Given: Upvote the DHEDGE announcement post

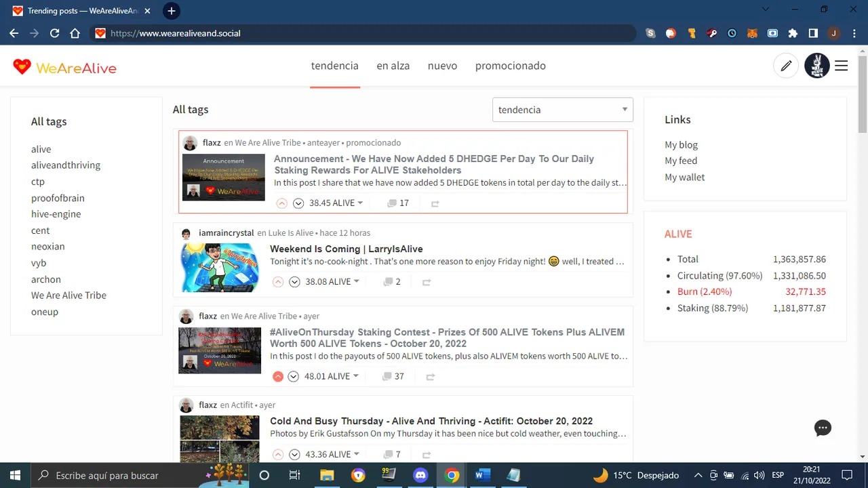Looking at the screenshot, I should click(x=282, y=203).
